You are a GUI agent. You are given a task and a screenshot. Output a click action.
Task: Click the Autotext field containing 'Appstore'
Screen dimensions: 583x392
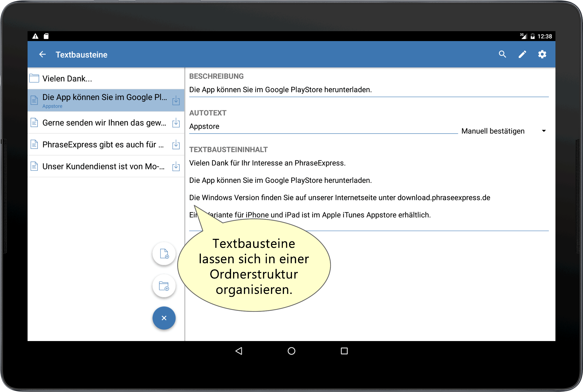coord(323,127)
